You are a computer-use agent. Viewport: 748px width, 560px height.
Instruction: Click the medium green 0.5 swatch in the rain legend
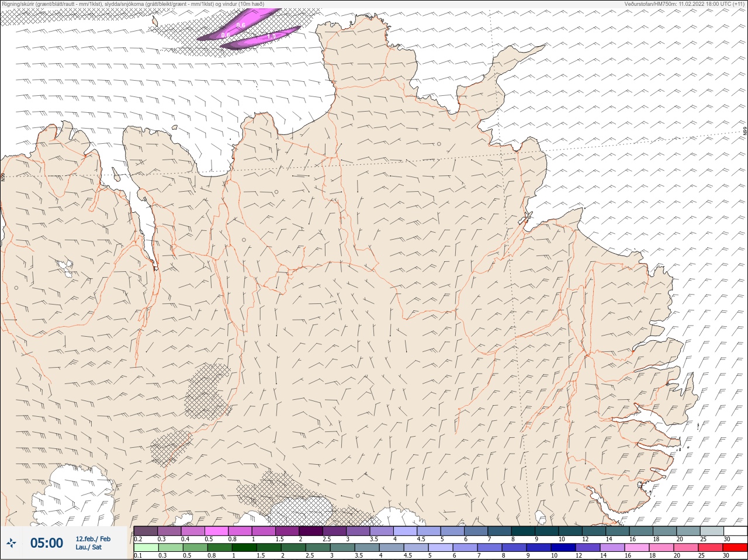(x=195, y=547)
